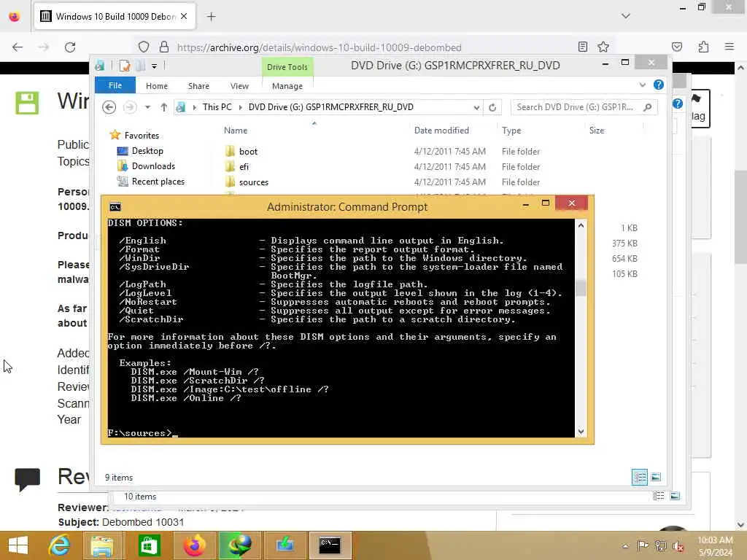Switch to the Home ribbon tab
Image resolution: width=747 pixels, height=560 pixels.
point(157,86)
